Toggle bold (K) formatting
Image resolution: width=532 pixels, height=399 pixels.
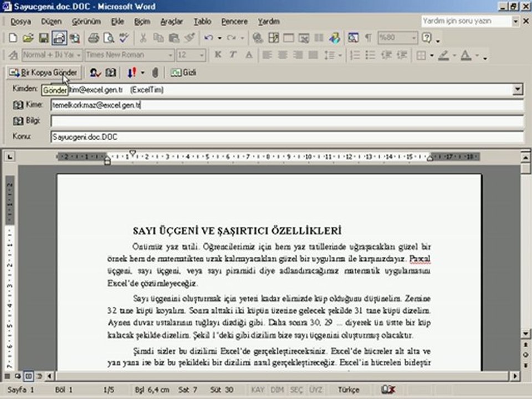(218, 55)
